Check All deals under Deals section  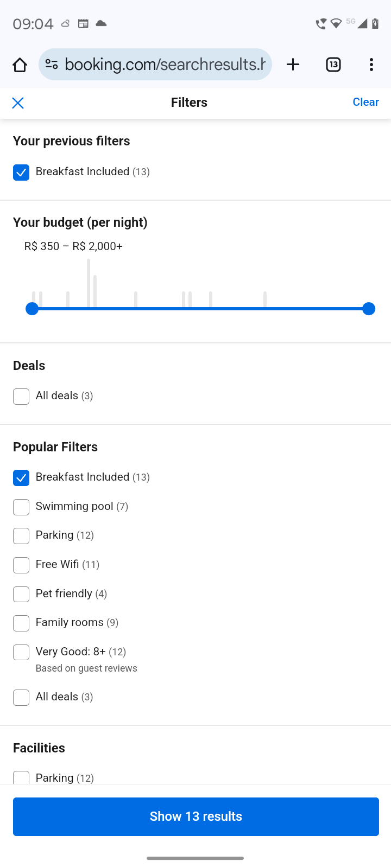point(21,397)
